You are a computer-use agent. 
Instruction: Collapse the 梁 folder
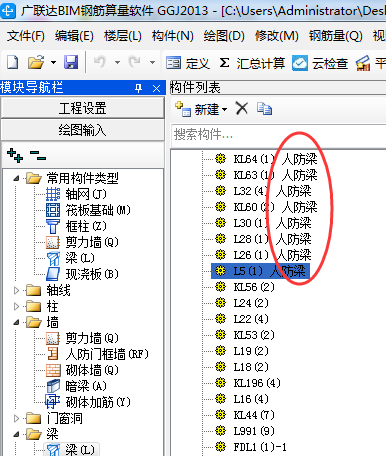tap(16, 434)
